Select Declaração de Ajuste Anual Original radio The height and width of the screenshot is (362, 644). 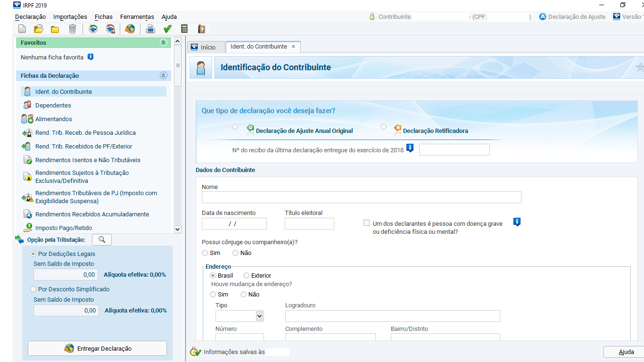pyautogui.click(x=235, y=127)
